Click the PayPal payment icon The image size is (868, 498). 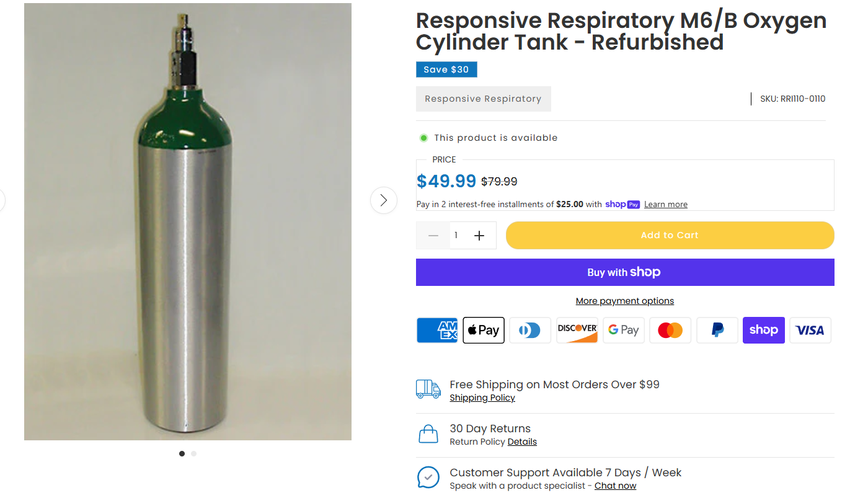[x=717, y=330]
